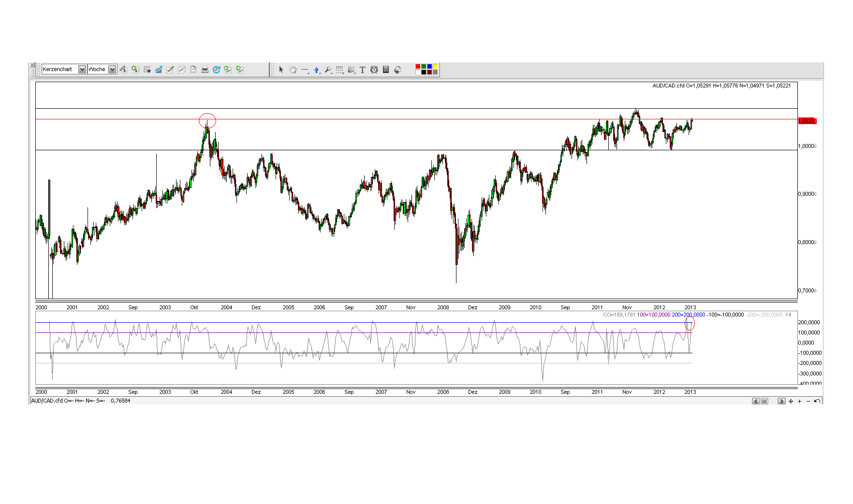The height and width of the screenshot is (504, 853).
Task: Pick the blue color swatch
Action: (429, 67)
